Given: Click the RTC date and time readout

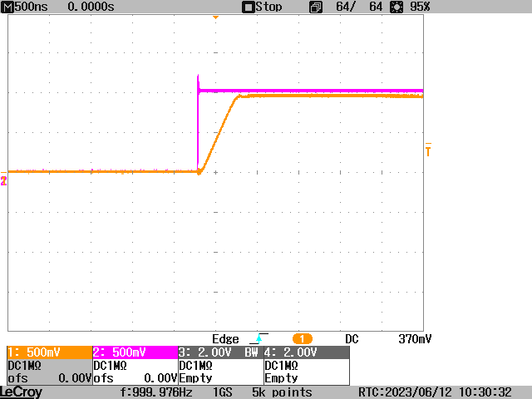Looking at the screenshot, I should pos(435,392).
